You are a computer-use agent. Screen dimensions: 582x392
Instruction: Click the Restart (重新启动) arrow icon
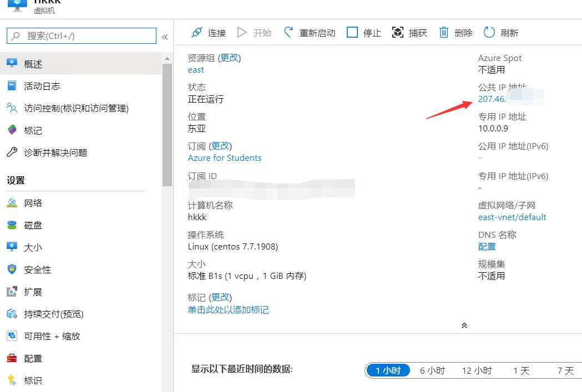click(289, 32)
